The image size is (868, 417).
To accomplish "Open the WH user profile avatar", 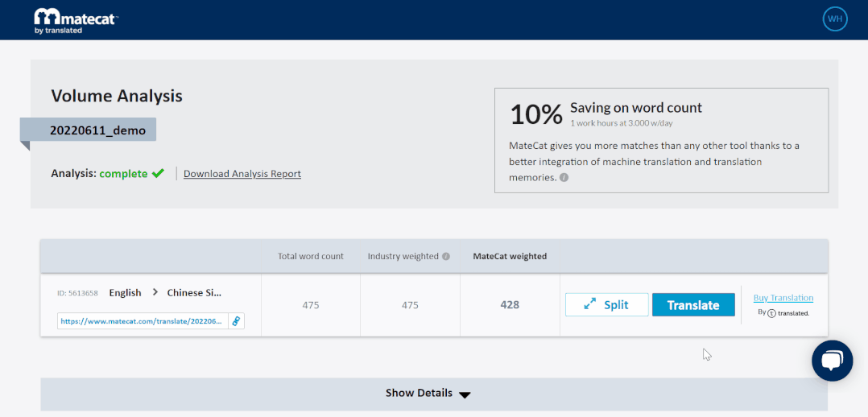I will coord(835,19).
